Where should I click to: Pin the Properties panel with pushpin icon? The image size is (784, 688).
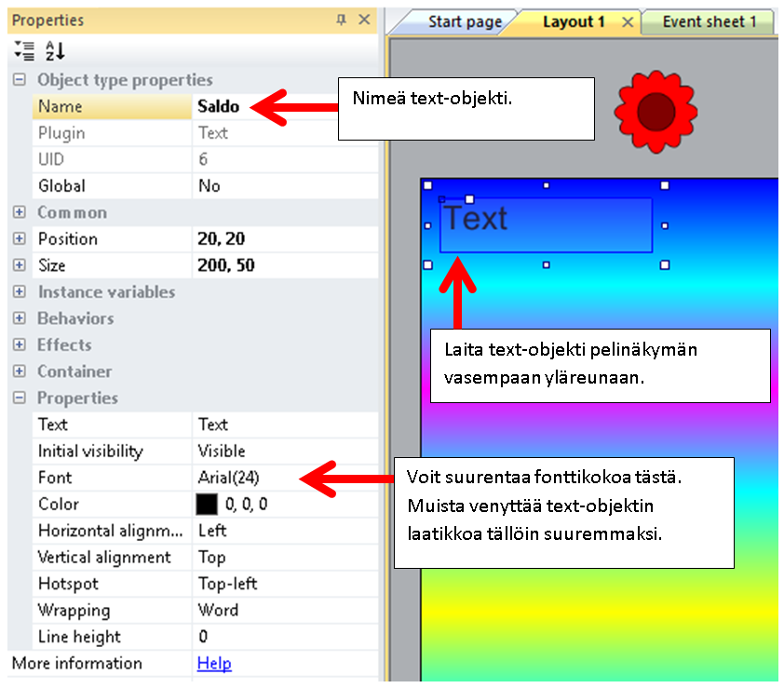click(x=342, y=20)
